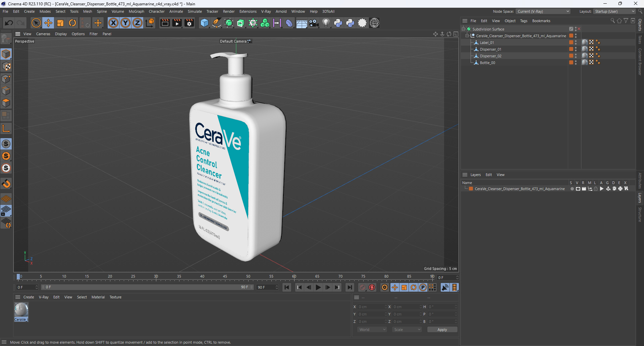644x346 pixels.
Task: Toggle Autokeying button
Action: (372, 287)
